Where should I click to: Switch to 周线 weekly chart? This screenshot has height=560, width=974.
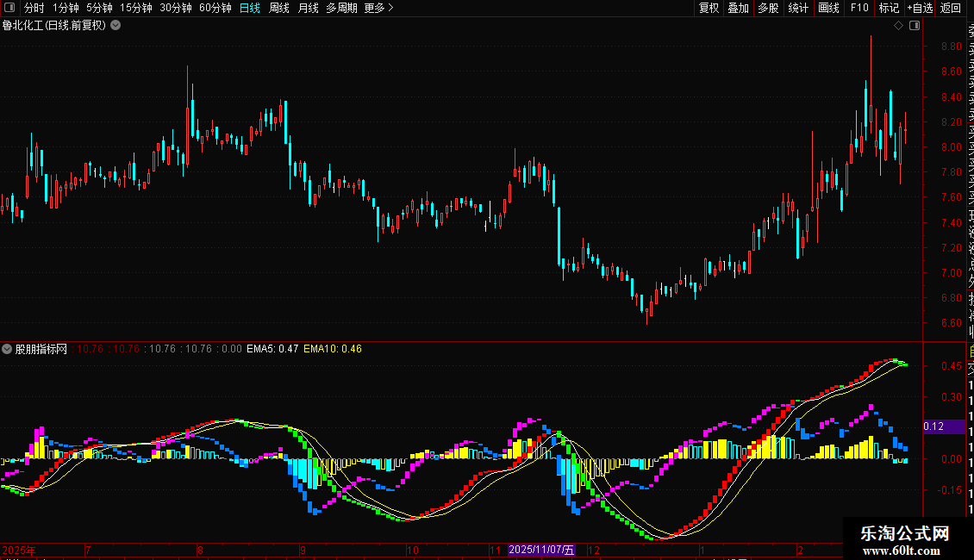point(279,8)
